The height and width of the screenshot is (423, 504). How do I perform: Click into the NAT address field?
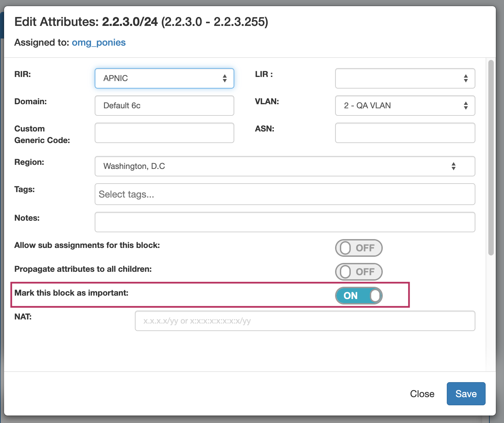tap(305, 321)
